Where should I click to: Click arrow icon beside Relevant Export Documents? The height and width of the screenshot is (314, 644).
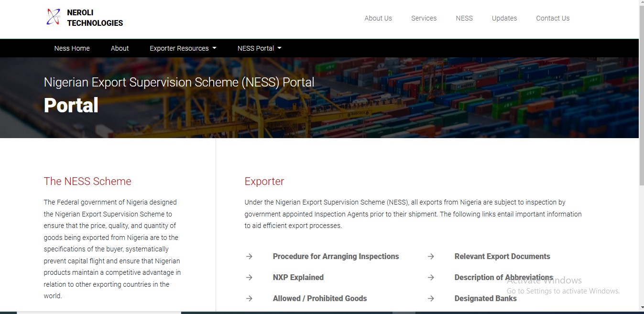[x=431, y=257]
